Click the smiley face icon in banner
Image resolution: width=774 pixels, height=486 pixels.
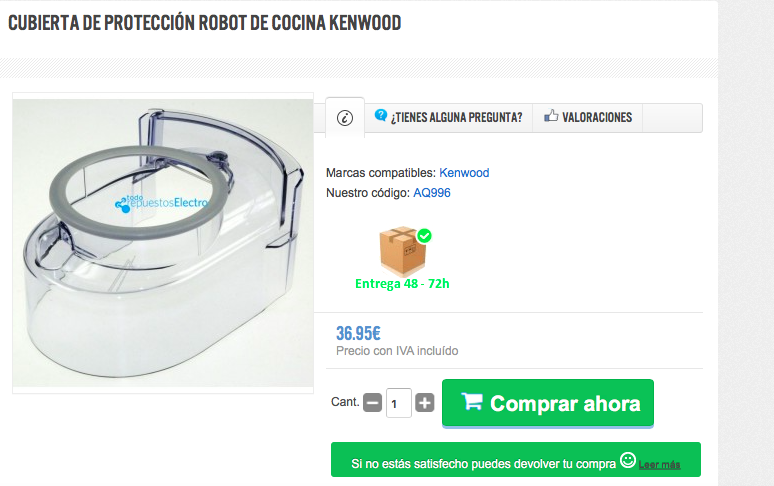(x=628, y=460)
